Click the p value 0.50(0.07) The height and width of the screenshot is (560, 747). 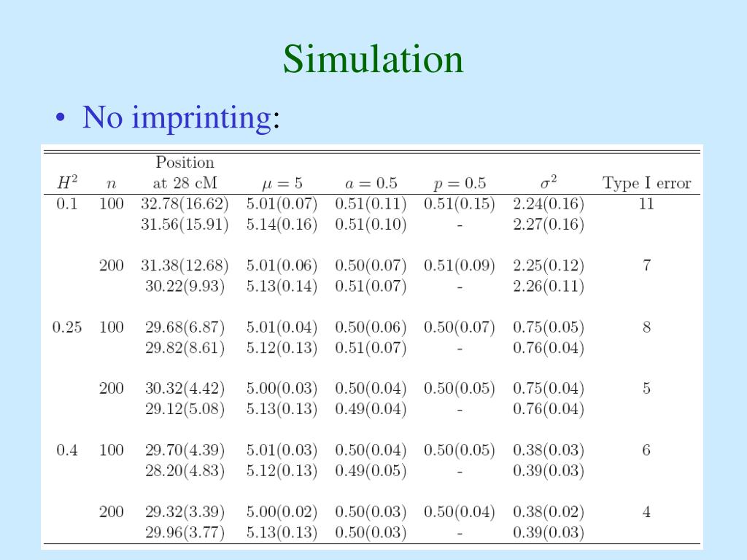coord(460,327)
